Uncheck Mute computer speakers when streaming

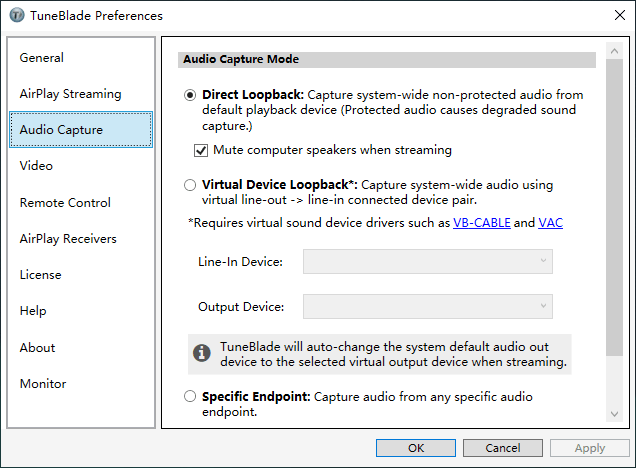[x=201, y=150]
